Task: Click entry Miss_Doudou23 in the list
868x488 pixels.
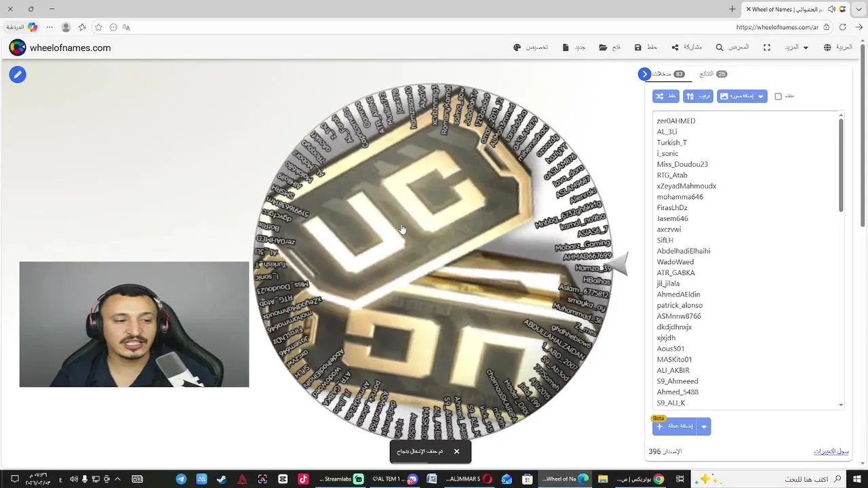Action: 682,164
